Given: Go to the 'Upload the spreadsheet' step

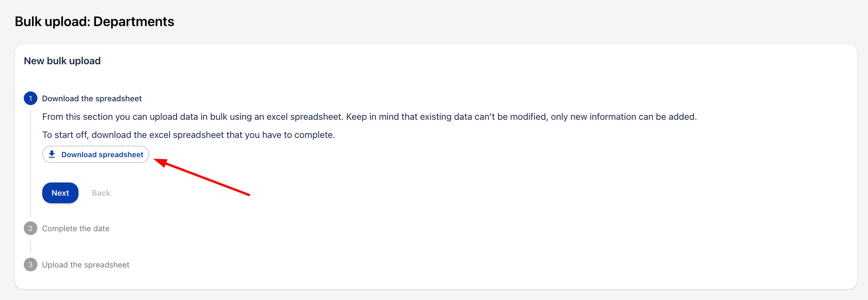Looking at the screenshot, I should tap(86, 265).
